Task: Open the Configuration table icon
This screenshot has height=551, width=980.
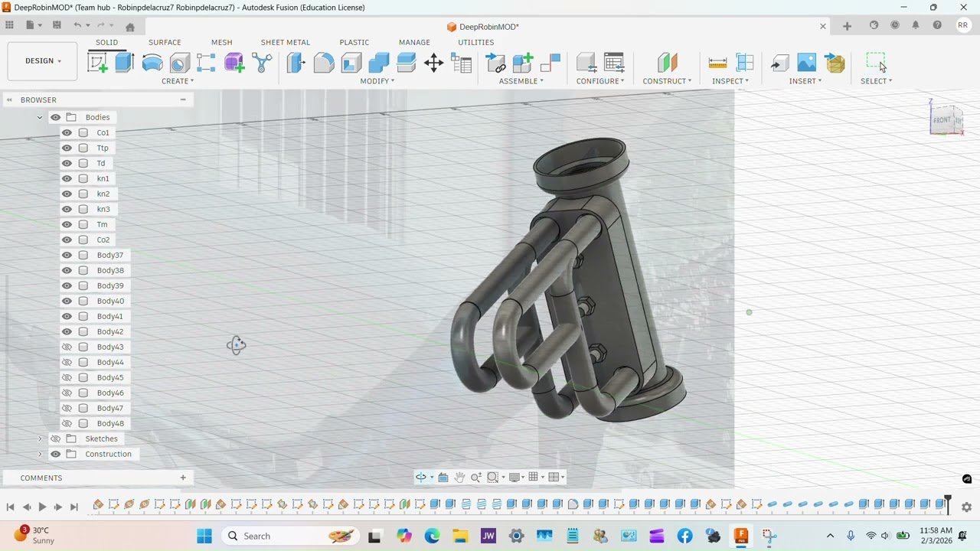Action: 614,63
